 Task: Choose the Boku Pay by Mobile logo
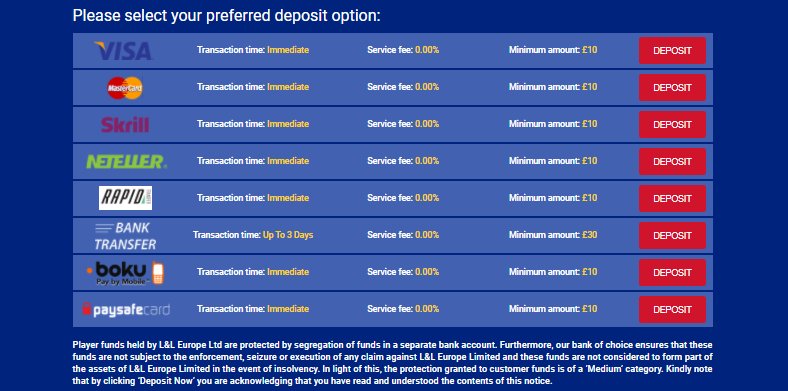click(125, 273)
